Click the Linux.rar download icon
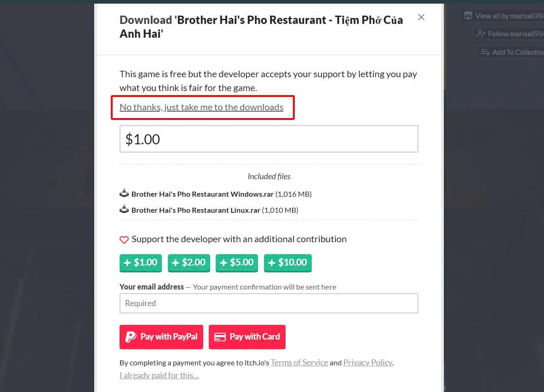Screen dimensions: 544x392 [x=124, y=210]
